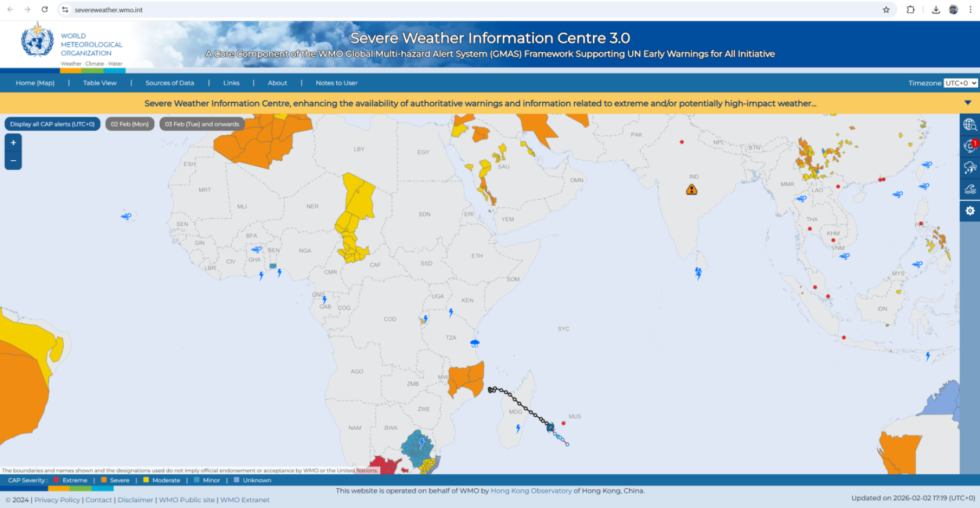Visit the WMO Public site link
This screenshot has height=508, width=980.
coord(187,500)
